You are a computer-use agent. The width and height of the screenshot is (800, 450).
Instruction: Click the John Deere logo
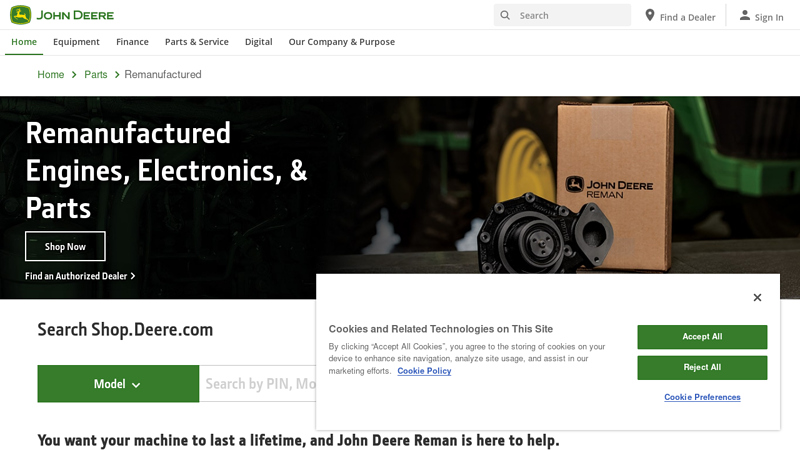click(62, 15)
